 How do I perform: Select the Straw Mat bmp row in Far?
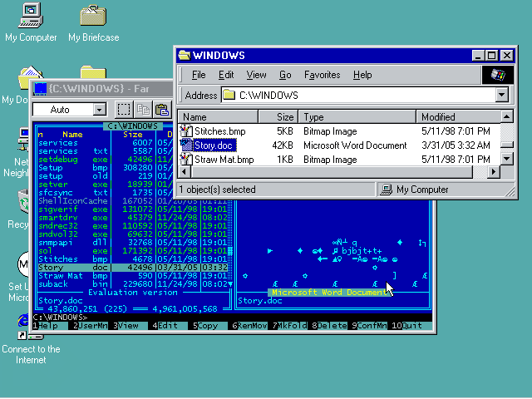pos(133,276)
